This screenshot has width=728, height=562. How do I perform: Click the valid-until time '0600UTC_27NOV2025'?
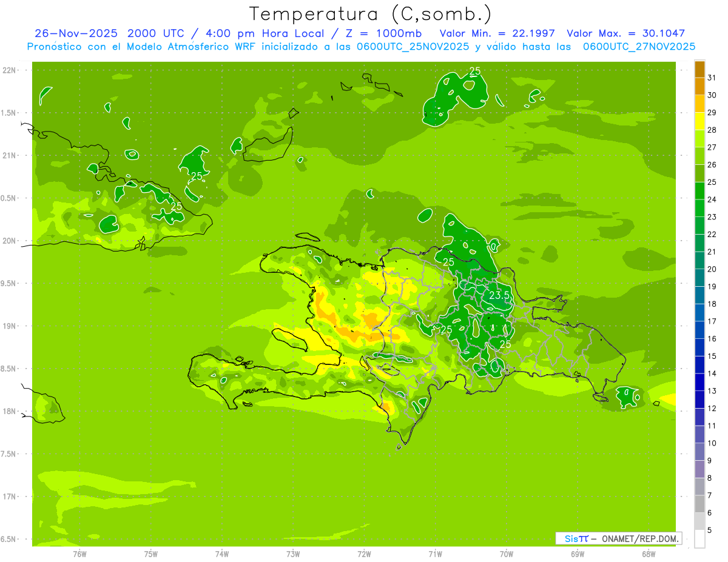639,47
